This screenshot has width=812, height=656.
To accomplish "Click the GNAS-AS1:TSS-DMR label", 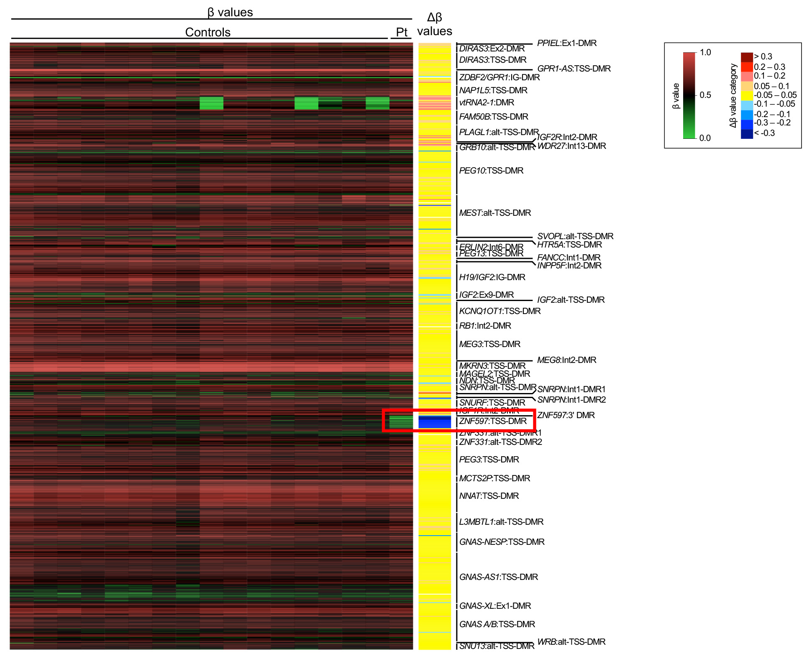I will (x=498, y=577).
